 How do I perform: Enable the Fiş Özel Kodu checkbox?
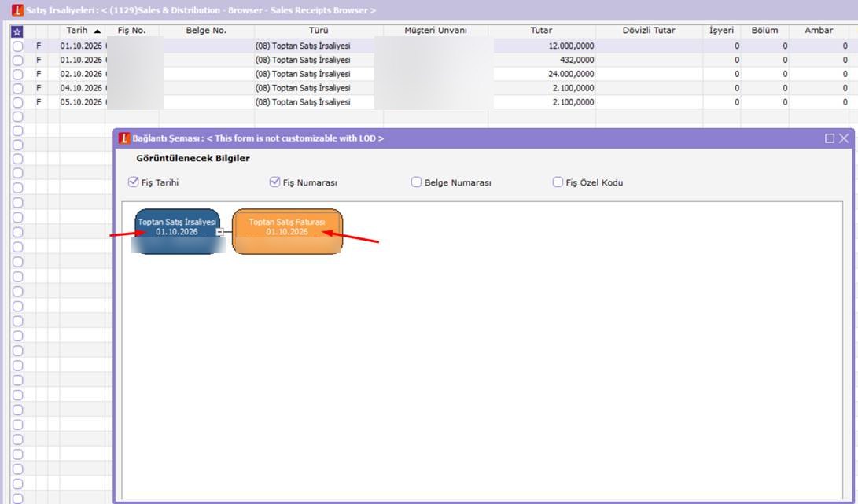558,182
